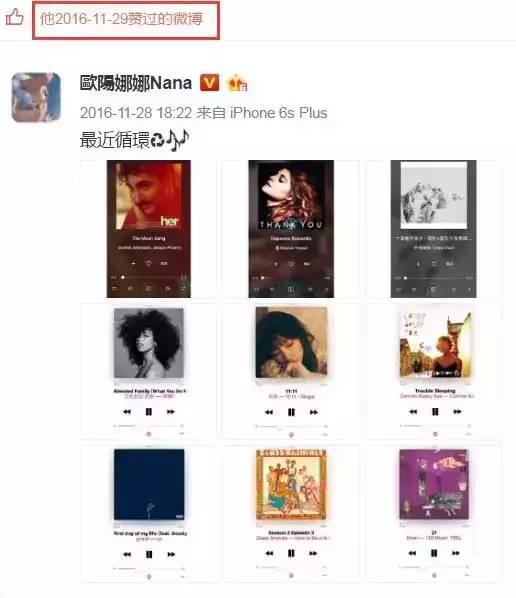Pause the dark blue album track
The height and width of the screenshot is (598, 516).
[x=149, y=554]
